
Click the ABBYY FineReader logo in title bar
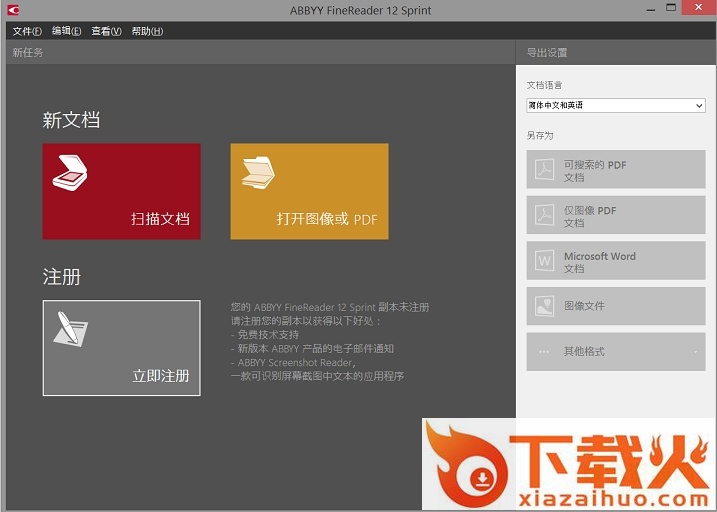point(13,10)
